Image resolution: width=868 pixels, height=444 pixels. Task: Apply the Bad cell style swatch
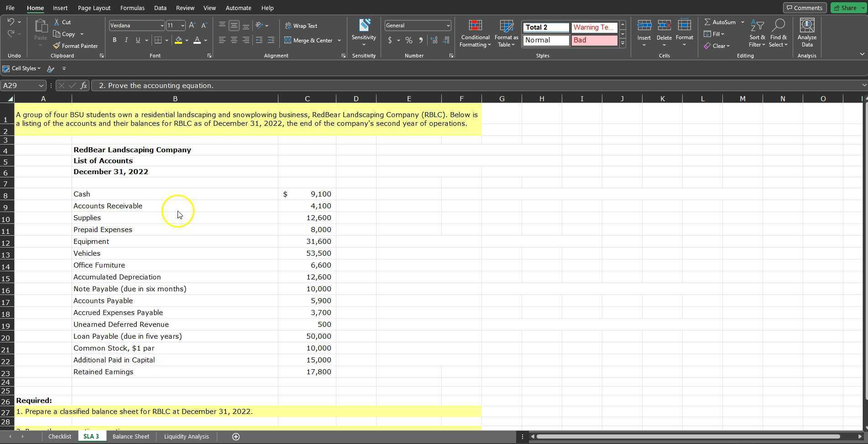(594, 41)
